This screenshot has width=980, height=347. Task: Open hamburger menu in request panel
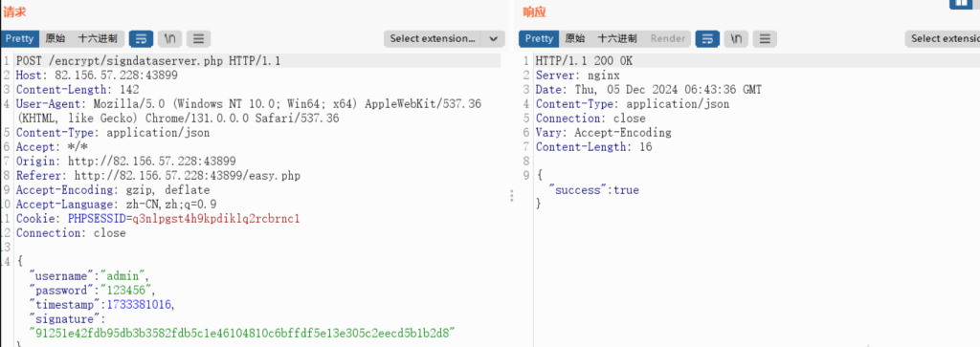[x=199, y=38]
